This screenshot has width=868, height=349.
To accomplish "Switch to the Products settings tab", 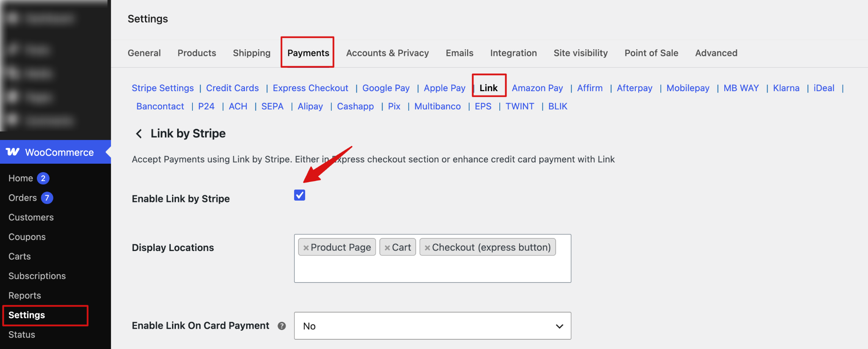I will coord(197,53).
